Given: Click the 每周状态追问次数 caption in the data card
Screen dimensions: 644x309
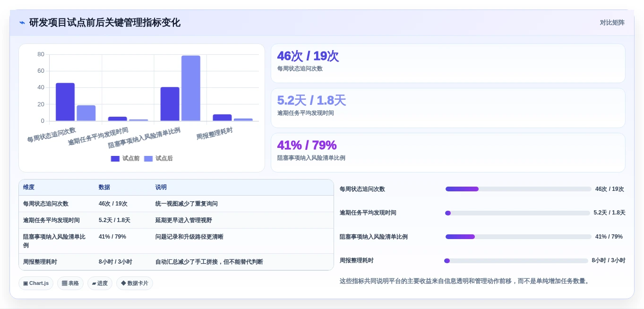Looking at the screenshot, I should click(300, 69).
